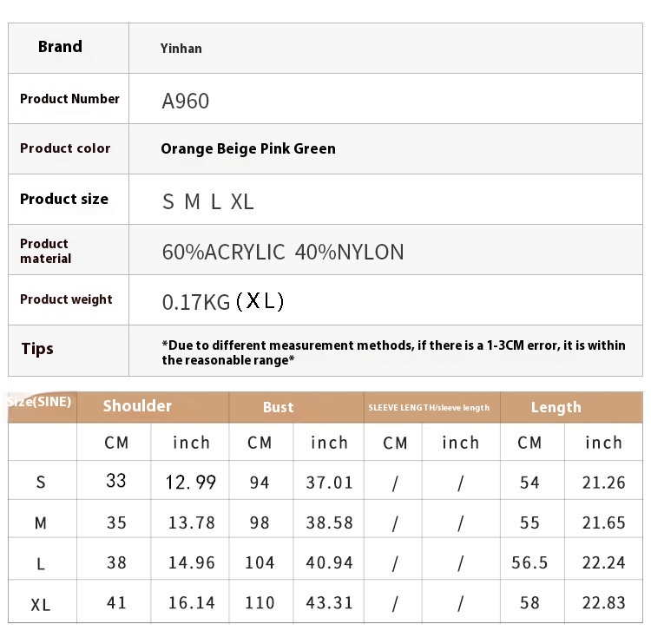651x644 pixels.
Task: Click the Size(SINE) header cell
Action: point(40,402)
